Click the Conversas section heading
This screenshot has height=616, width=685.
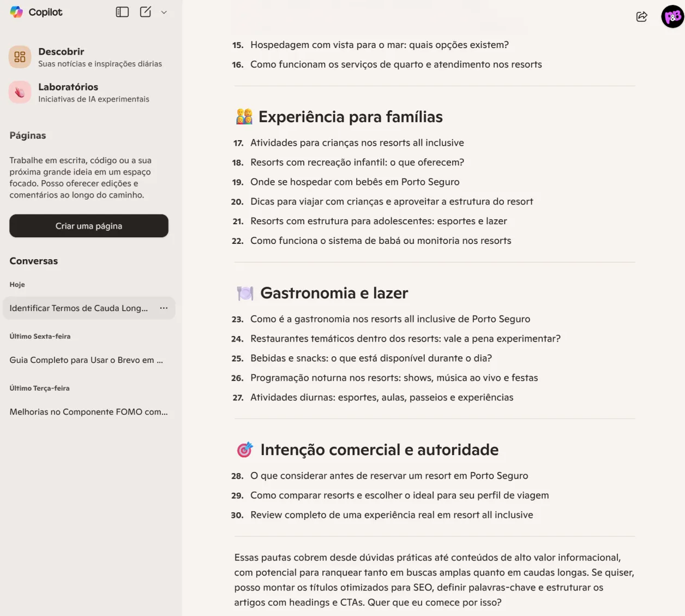(34, 261)
